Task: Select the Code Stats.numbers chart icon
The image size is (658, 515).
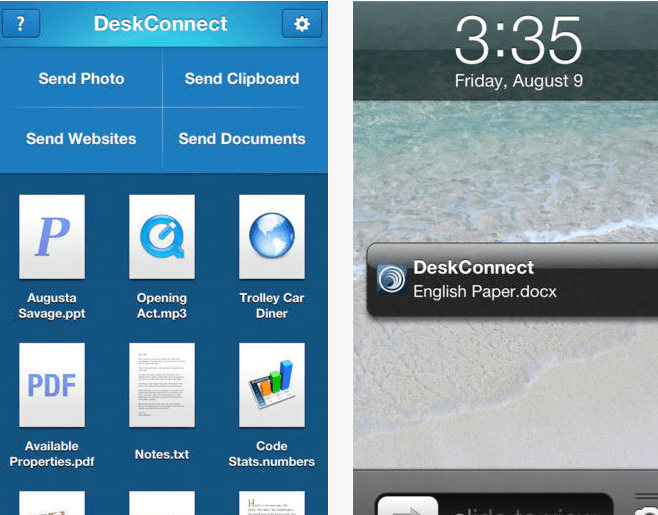Action: 271,385
